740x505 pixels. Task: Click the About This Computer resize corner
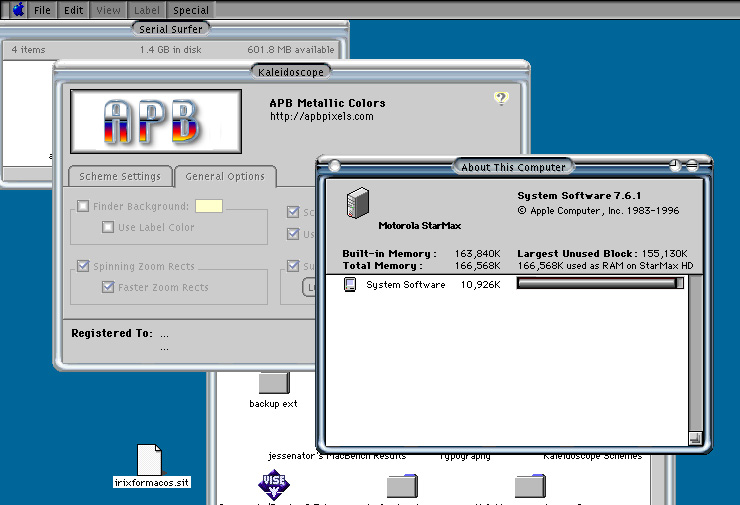click(695, 437)
